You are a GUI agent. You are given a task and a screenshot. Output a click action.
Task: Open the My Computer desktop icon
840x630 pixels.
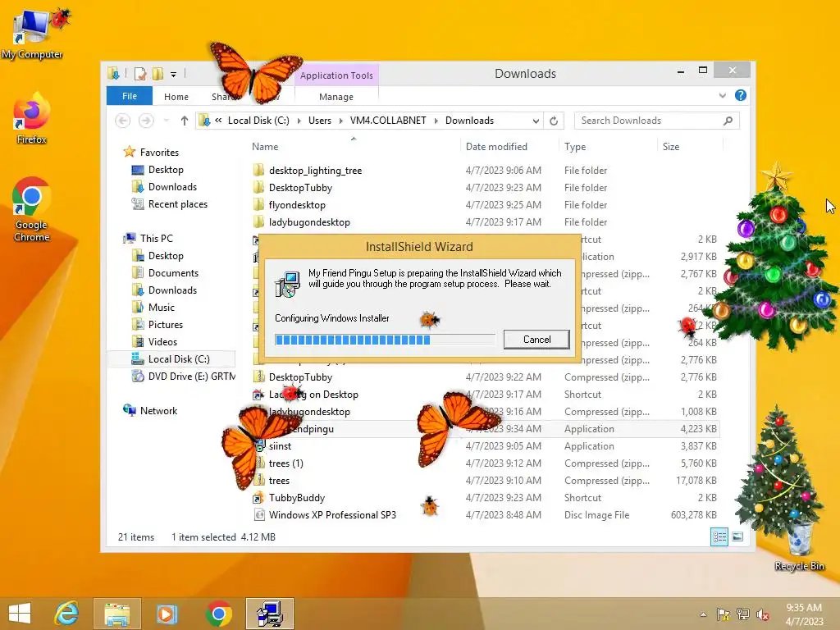32,33
